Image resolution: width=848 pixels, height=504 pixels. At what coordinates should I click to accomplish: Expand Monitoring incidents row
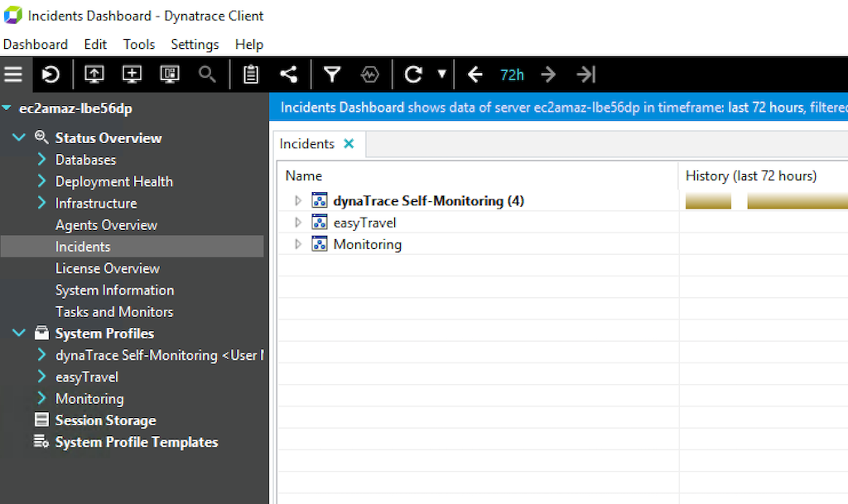click(x=297, y=244)
